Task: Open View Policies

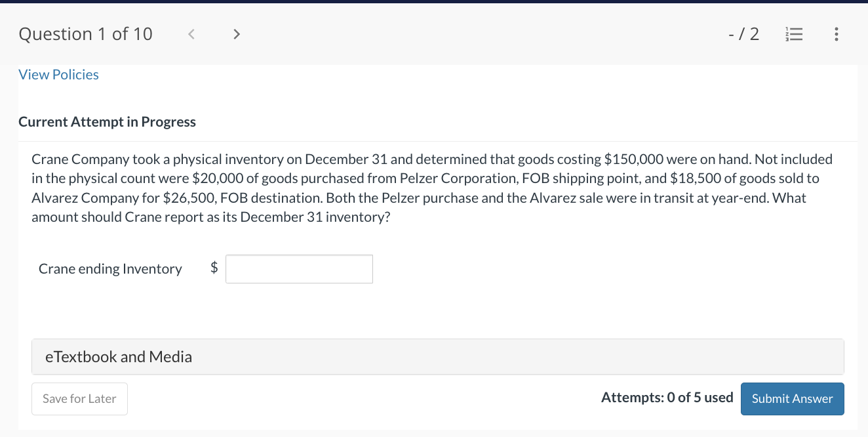Action: (x=58, y=74)
